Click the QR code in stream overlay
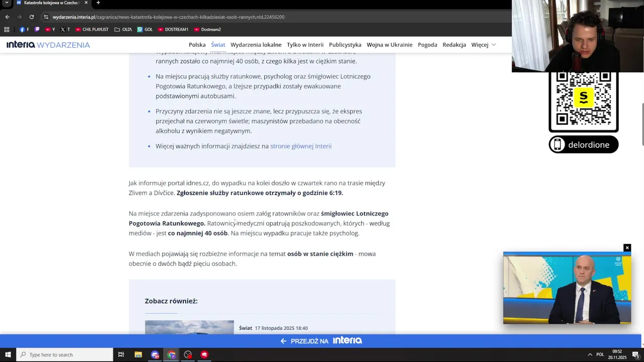This screenshot has width=644, height=362. [584, 98]
